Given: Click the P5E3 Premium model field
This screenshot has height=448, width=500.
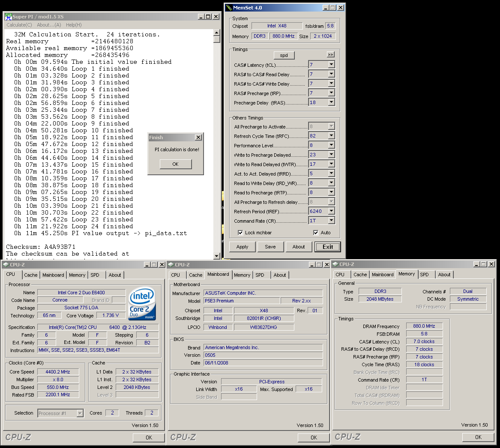Looking at the screenshot, I should pos(241,301).
